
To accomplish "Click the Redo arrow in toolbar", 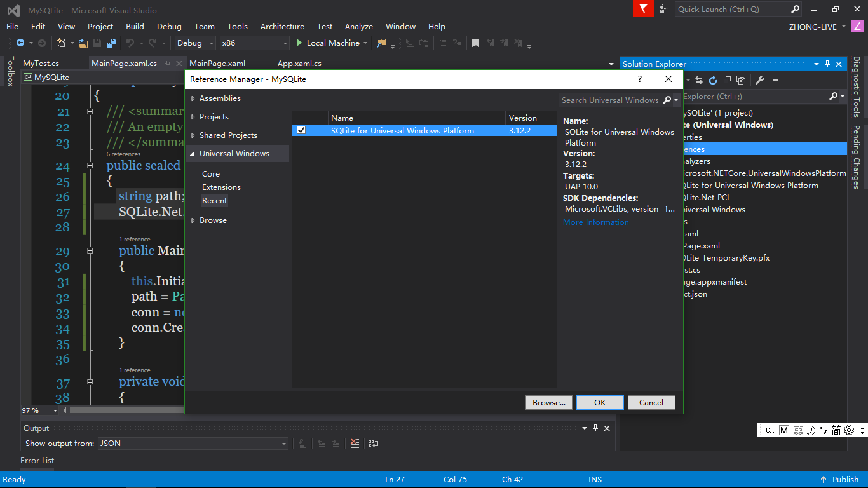I will (x=153, y=43).
